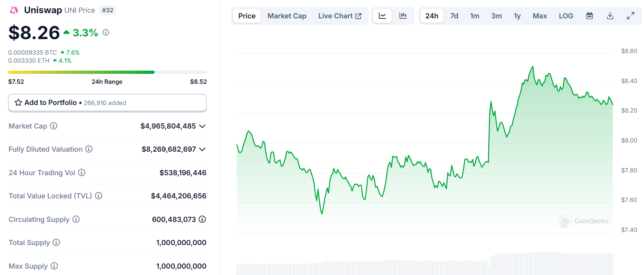Select the 24h time range
The height and width of the screenshot is (275, 644).
pyautogui.click(x=432, y=16)
